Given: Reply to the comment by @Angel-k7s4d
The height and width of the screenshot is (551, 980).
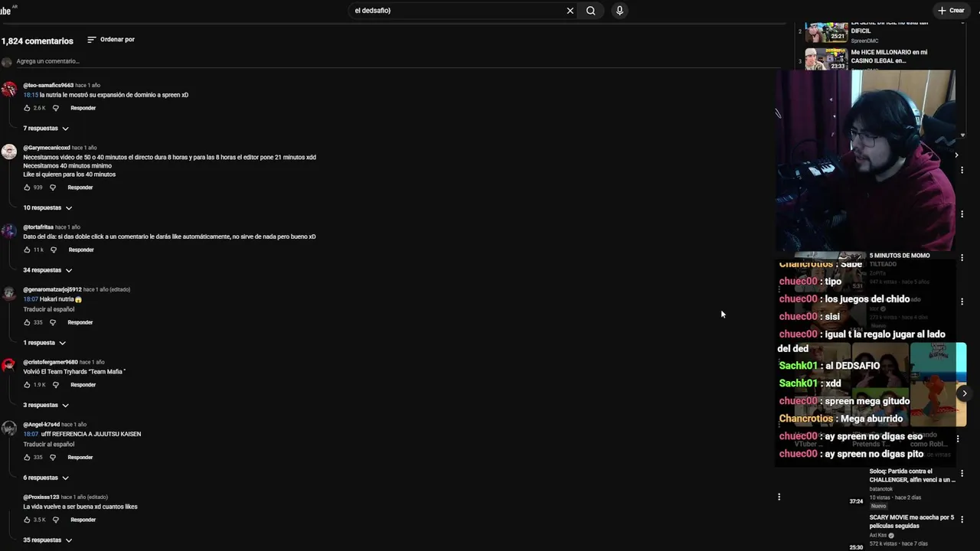Looking at the screenshot, I should click(x=80, y=458).
